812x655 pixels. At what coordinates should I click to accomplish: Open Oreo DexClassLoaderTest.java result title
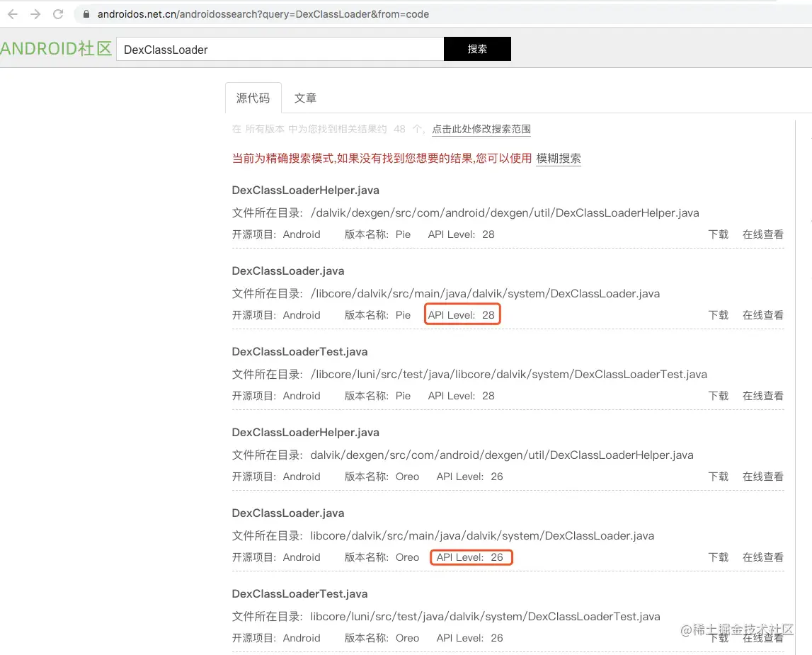tap(300, 594)
